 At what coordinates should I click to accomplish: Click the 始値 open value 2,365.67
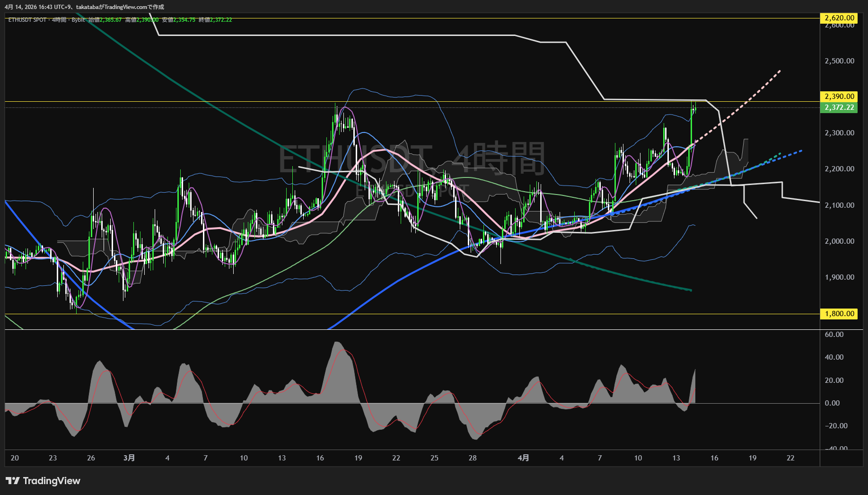coord(111,20)
